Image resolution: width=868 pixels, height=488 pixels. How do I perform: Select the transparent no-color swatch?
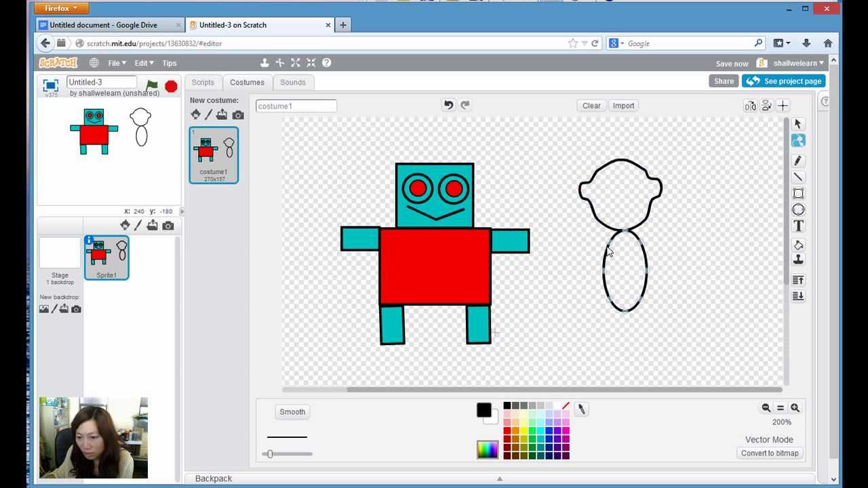tap(566, 405)
